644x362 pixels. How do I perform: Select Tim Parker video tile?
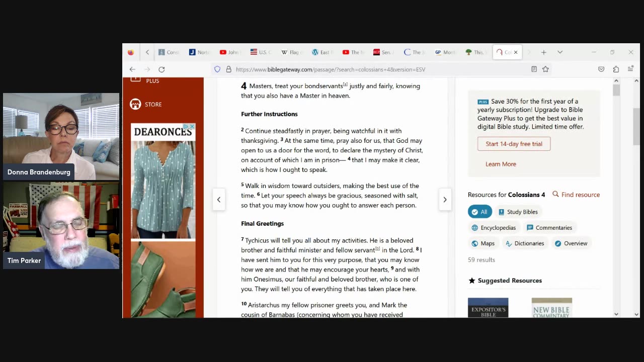tap(61, 225)
